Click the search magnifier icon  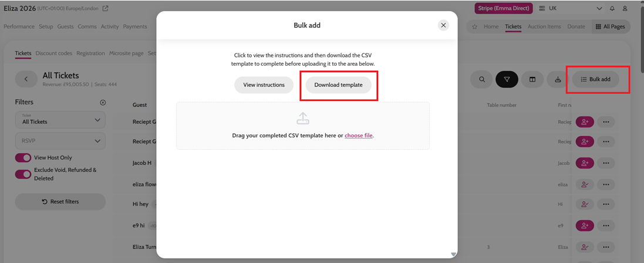pos(482,79)
